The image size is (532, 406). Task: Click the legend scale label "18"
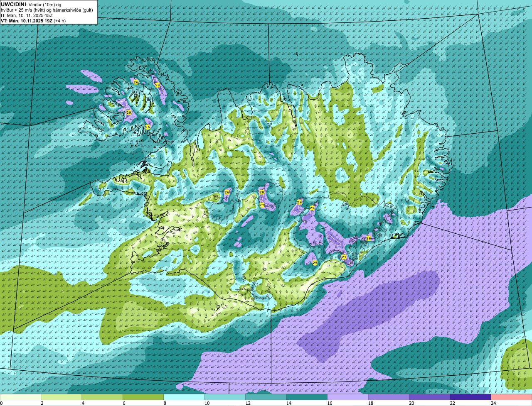click(x=371, y=403)
